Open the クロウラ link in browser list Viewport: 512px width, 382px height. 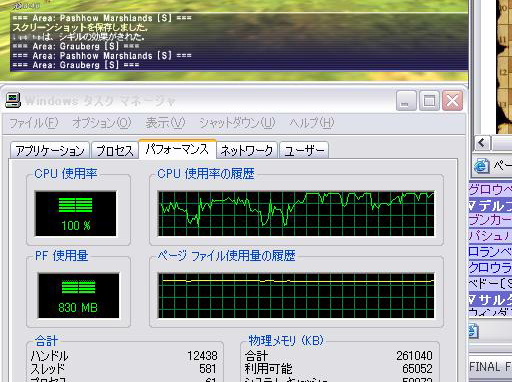490,267
